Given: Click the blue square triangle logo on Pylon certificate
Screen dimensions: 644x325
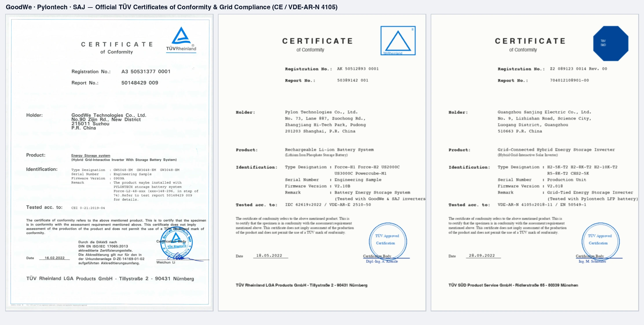Looking at the screenshot, I should [398, 40].
